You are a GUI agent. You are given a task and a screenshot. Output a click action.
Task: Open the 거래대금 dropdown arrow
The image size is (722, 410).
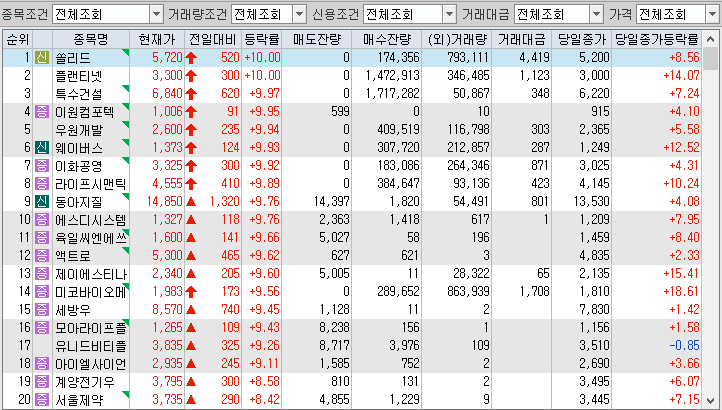(597, 14)
